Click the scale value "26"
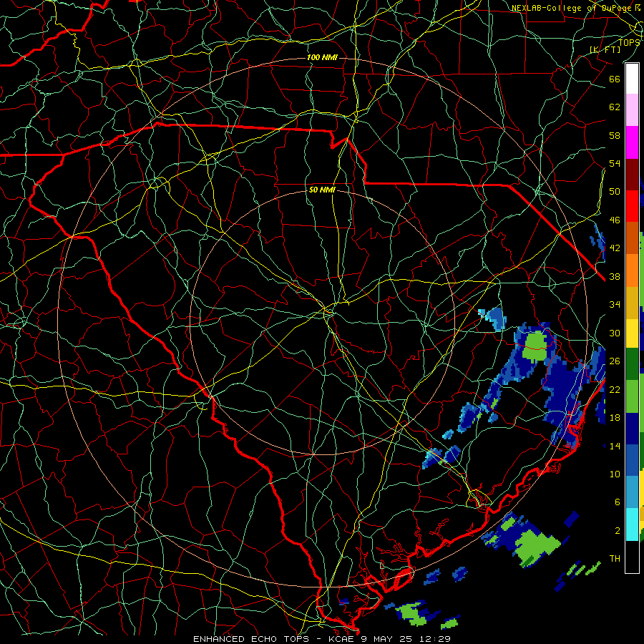Screen dimensions: 644x644 coord(615,361)
